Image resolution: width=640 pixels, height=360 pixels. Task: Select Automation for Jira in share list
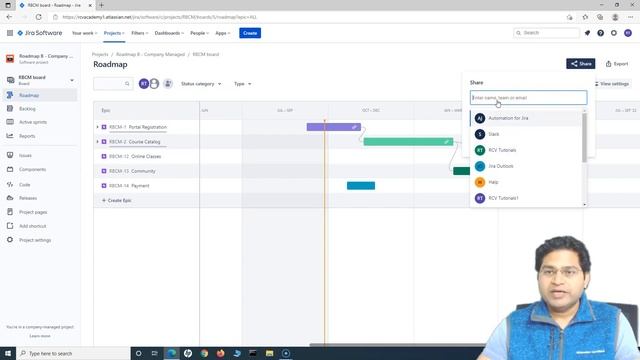click(526, 118)
